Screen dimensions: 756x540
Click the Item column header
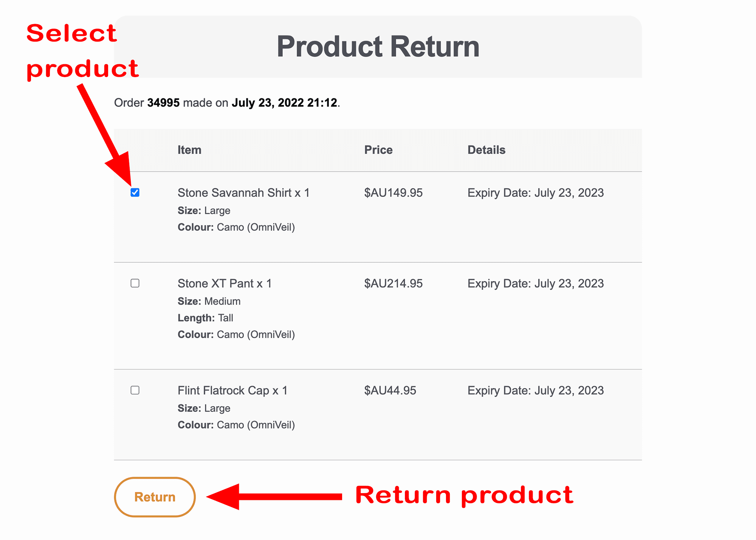189,150
